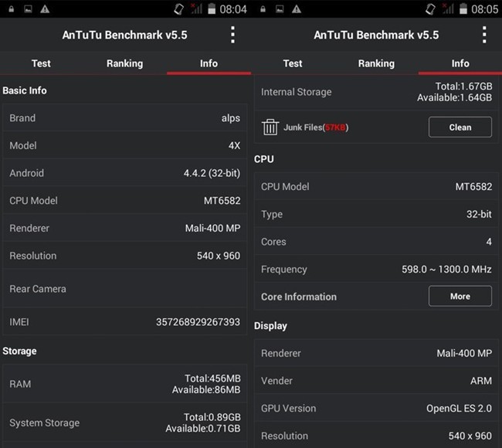Image resolution: width=502 pixels, height=448 pixels.
Task: Switch to Ranking tab on left screen
Action: 124,63
